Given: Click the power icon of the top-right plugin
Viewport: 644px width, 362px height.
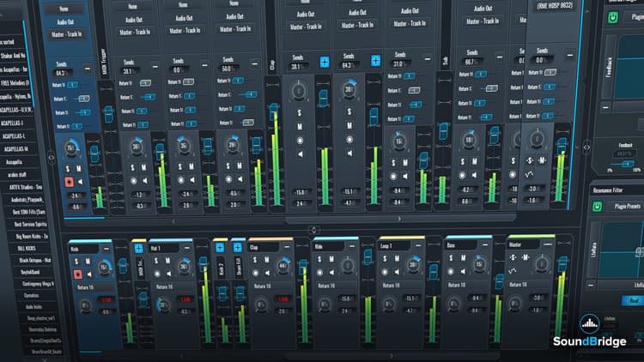Looking at the screenshot, I should click(613, 17).
